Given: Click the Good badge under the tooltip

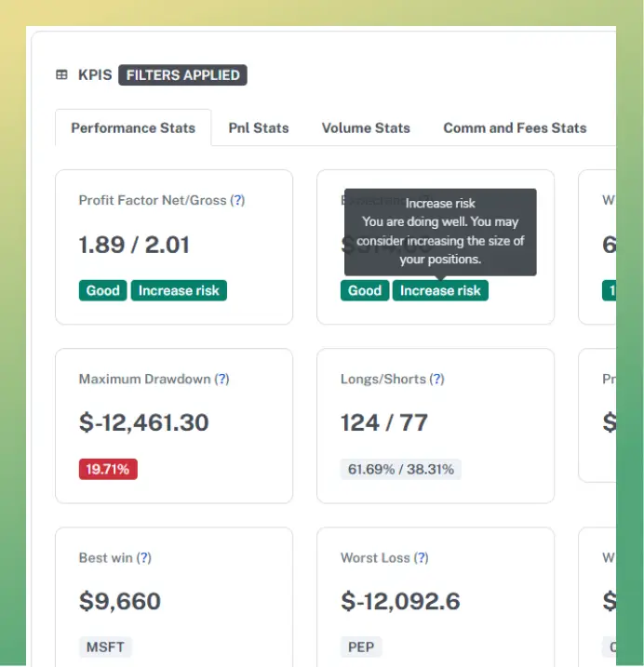Looking at the screenshot, I should click(365, 290).
